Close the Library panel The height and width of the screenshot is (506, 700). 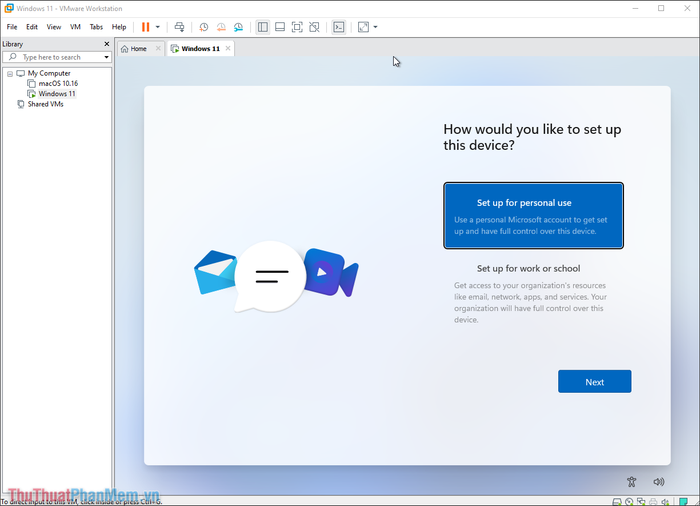click(x=107, y=44)
